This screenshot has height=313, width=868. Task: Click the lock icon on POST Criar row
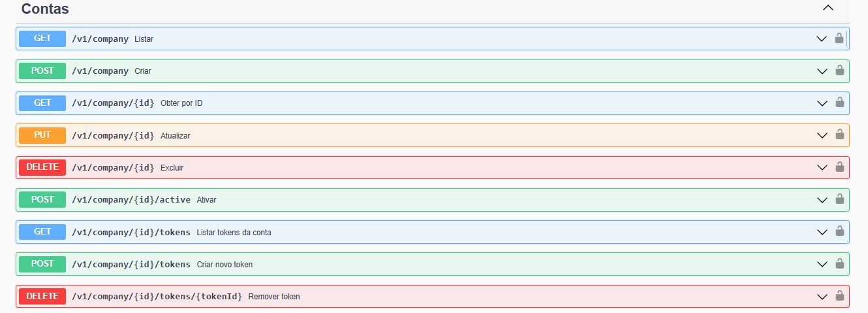[839, 71]
